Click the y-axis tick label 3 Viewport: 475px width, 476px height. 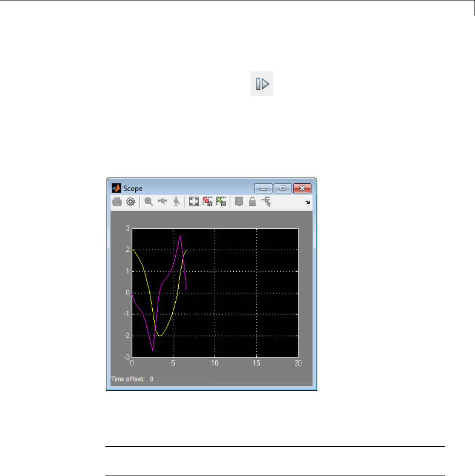(128, 228)
